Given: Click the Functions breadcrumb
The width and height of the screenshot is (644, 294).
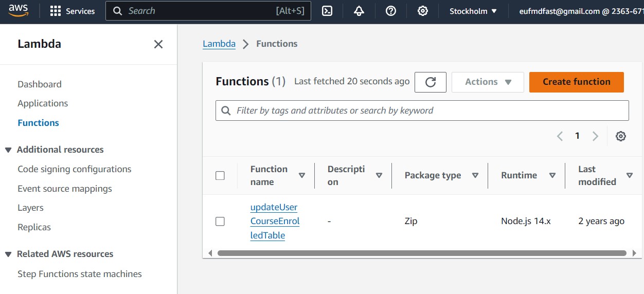Looking at the screenshot, I should click(x=277, y=44).
